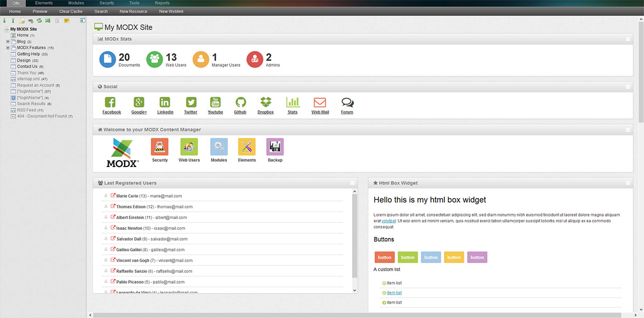
Task: Select 404 - Document Not Found tree item
Action: coord(41,116)
